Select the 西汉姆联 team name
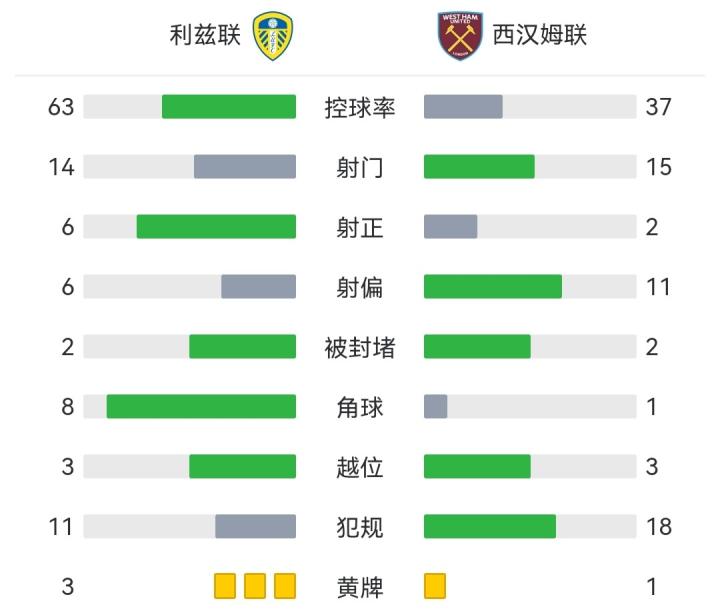 click(x=540, y=36)
